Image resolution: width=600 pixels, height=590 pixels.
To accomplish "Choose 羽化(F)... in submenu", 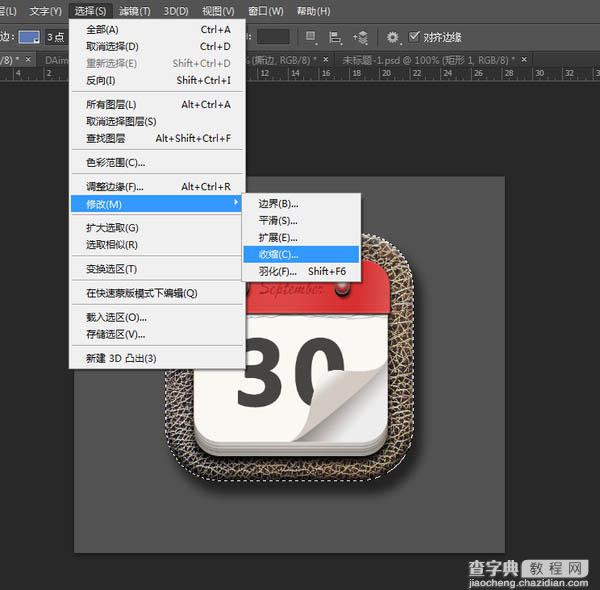I will pyautogui.click(x=301, y=271).
